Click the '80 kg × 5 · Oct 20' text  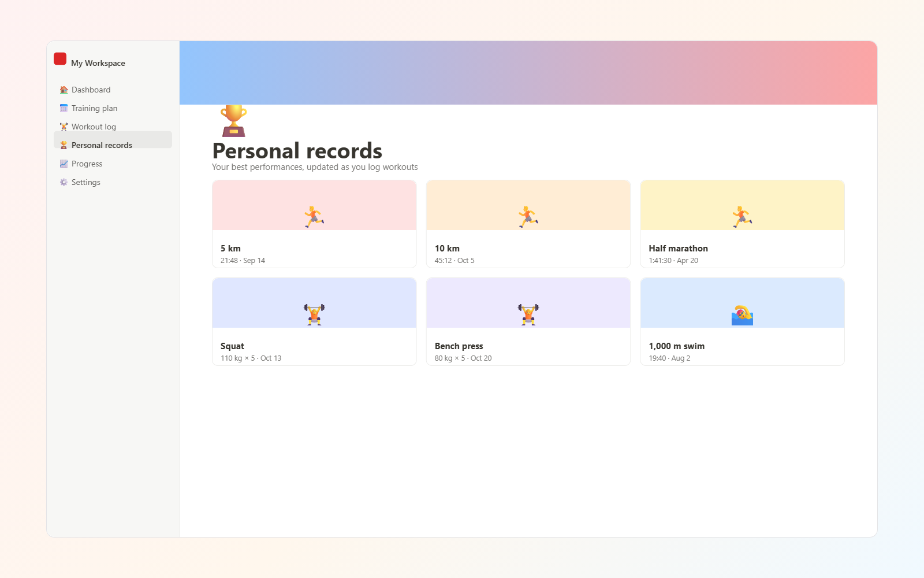[x=463, y=358]
